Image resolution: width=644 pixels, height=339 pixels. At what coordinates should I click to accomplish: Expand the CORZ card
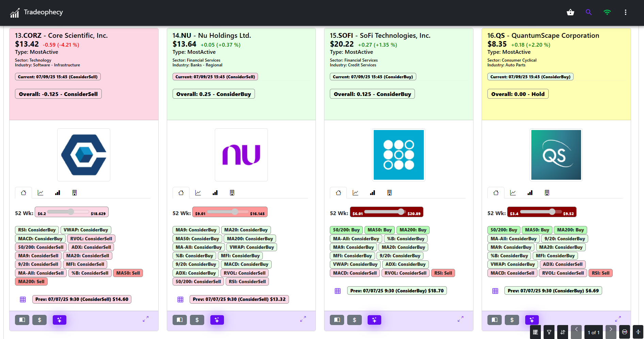tap(146, 319)
